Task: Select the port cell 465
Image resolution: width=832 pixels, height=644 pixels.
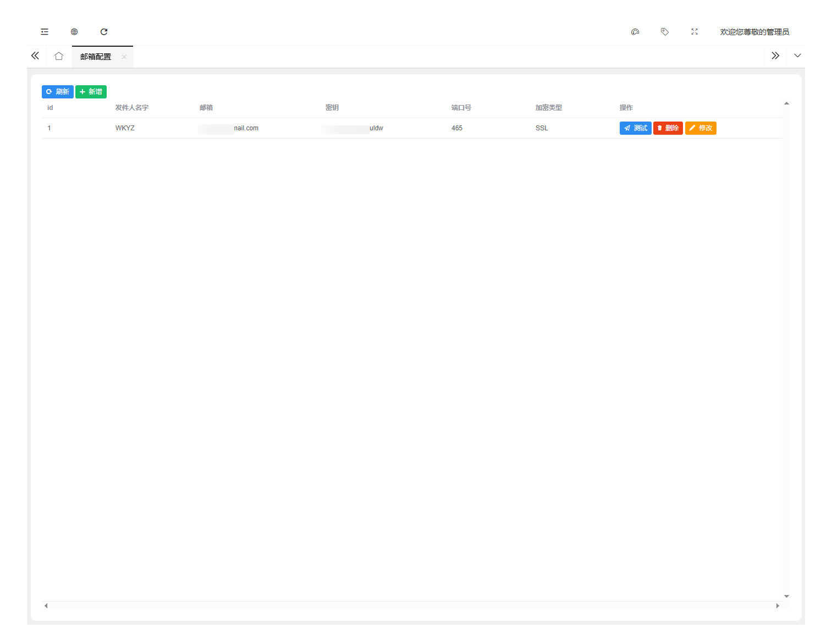Action: (x=457, y=128)
